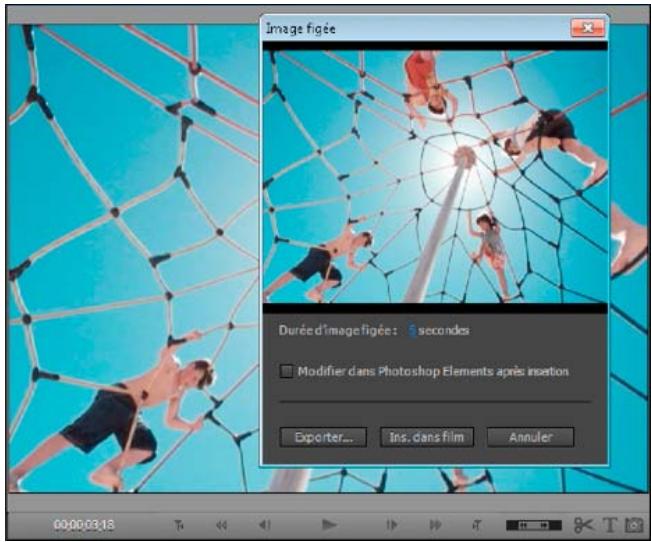Add text with the T title tool

pos(609,525)
